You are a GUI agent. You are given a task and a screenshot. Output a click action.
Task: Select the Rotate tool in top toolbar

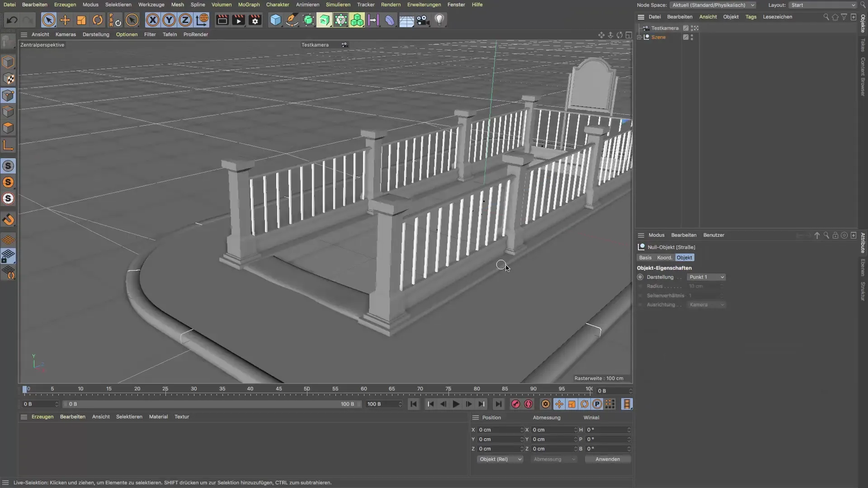[x=98, y=20]
